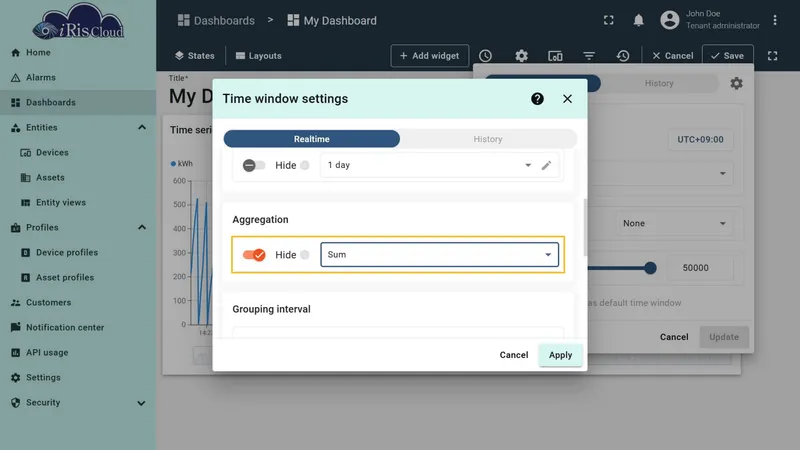Click the UTC+09:00 timezone field
The width and height of the screenshot is (800, 450).
701,139
